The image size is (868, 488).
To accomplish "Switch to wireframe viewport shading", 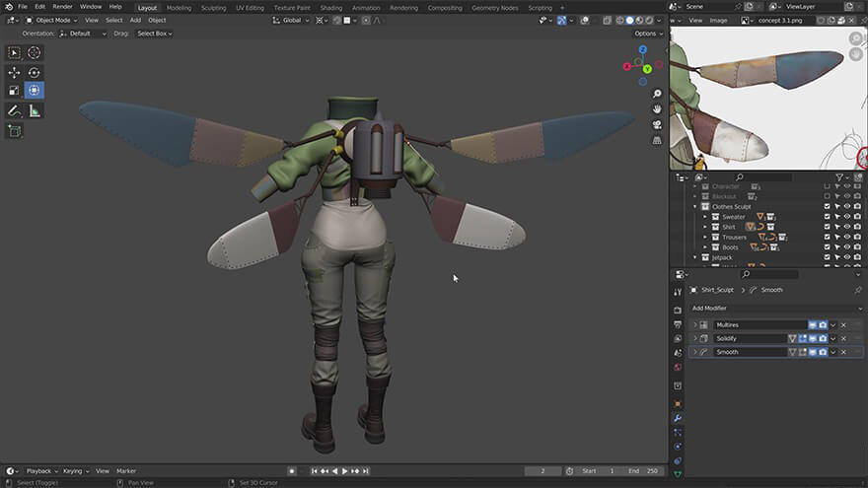I will (x=619, y=21).
